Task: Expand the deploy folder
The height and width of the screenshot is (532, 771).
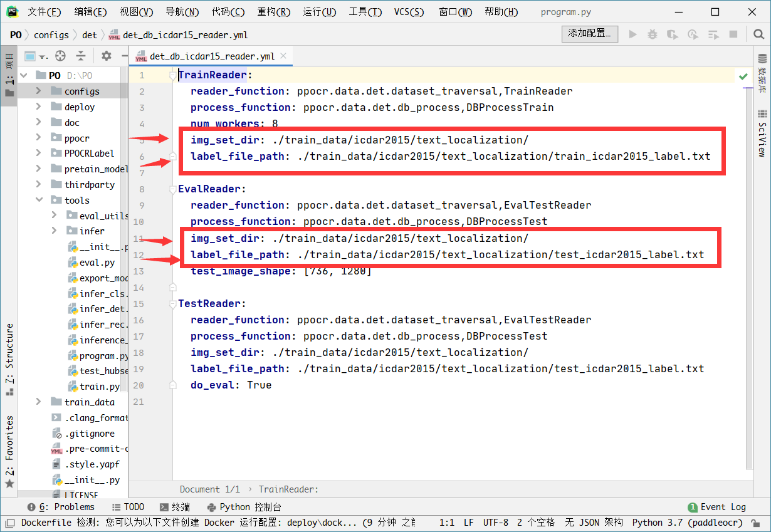Action: coord(39,107)
